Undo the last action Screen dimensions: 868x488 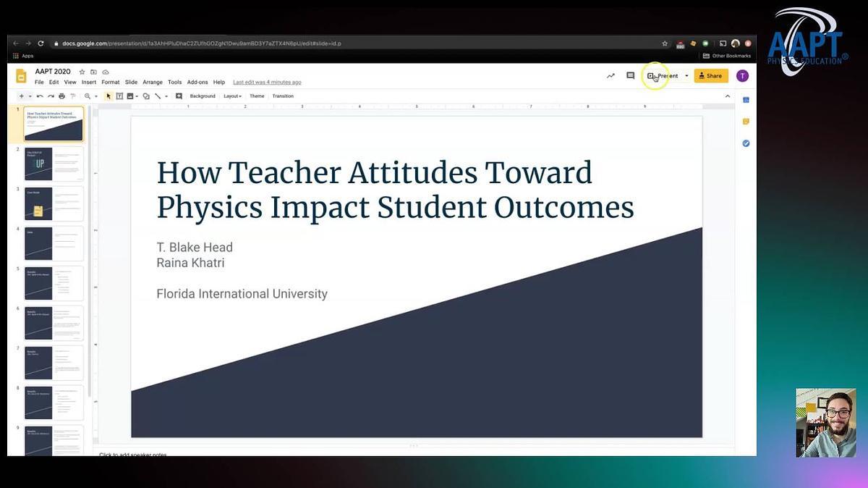tap(40, 96)
